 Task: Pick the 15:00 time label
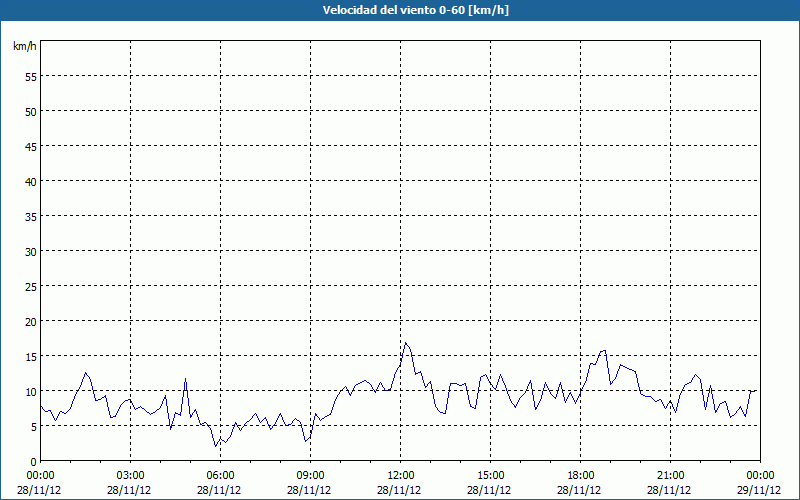[x=490, y=476]
